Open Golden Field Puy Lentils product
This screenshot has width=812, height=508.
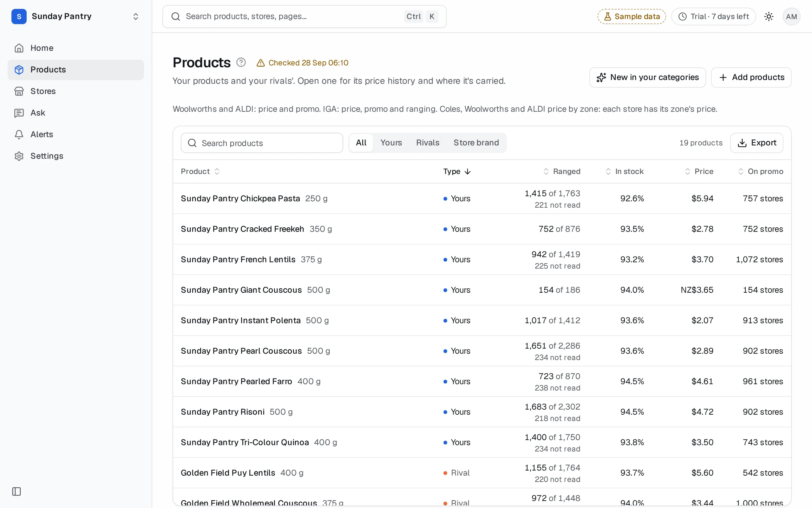[x=482, y=473]
